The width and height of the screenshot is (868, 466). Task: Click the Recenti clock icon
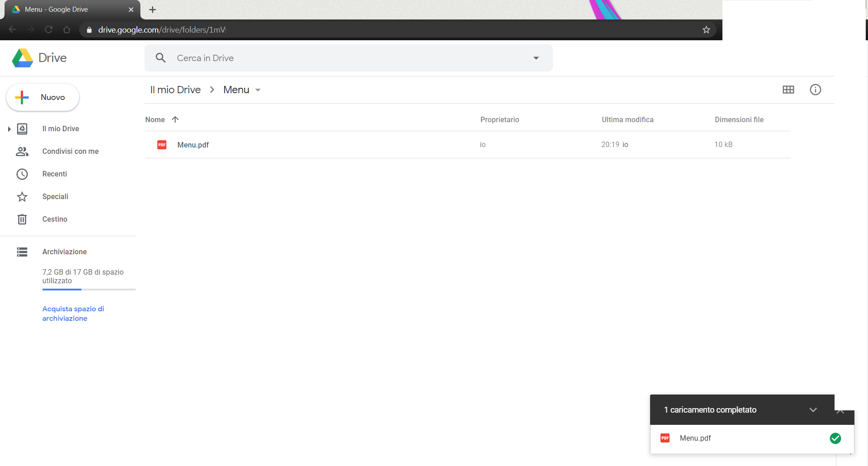click(x=22, y=174)
